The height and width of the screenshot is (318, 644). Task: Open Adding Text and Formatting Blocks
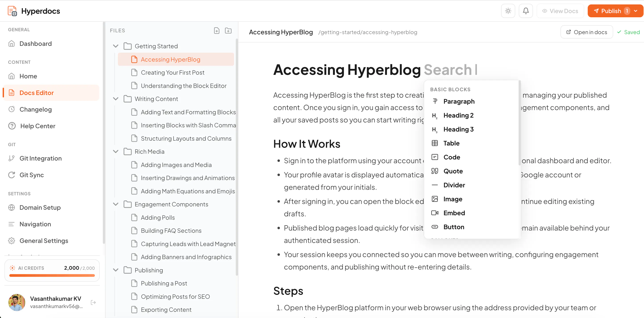point(176,112)
